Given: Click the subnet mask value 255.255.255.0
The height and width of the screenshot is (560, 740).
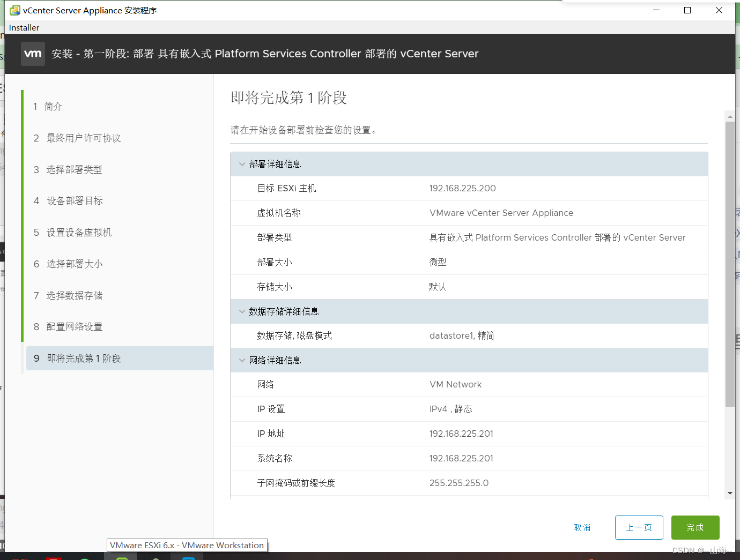Looking at the screenshot, I should (459, 483).
